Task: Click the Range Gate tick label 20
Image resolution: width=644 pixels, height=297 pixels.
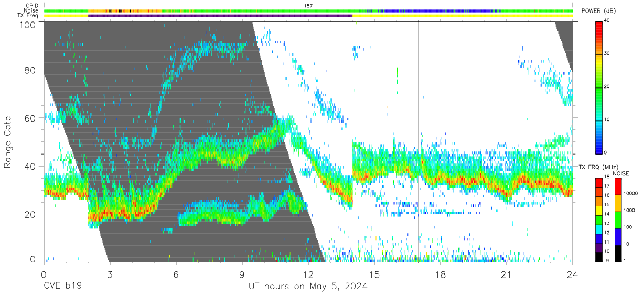Action: 30,214
